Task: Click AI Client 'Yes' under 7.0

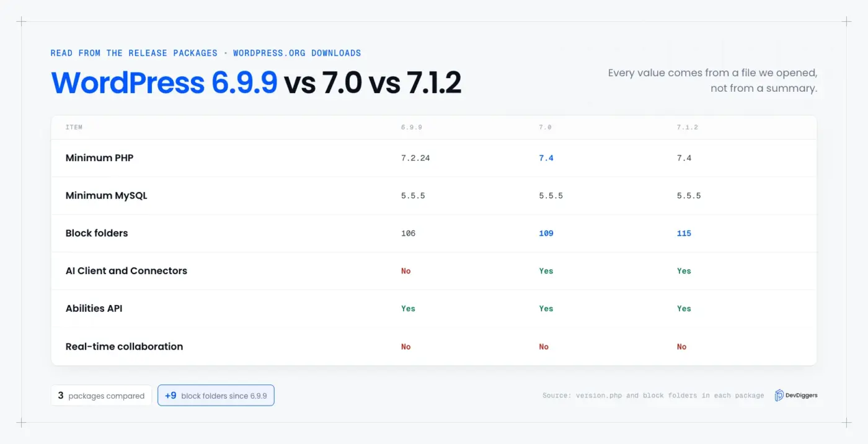Action: pos(546,271)
